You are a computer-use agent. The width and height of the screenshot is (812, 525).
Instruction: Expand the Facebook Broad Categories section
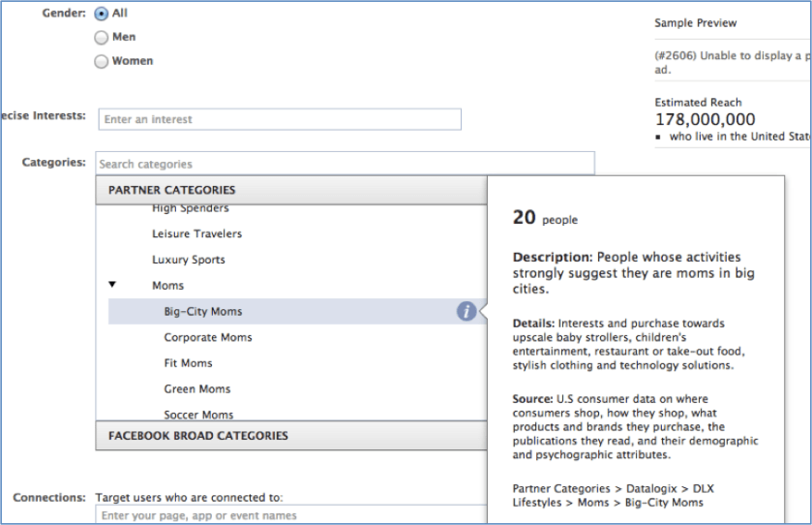pyautogui.click(x=291, y=435)
